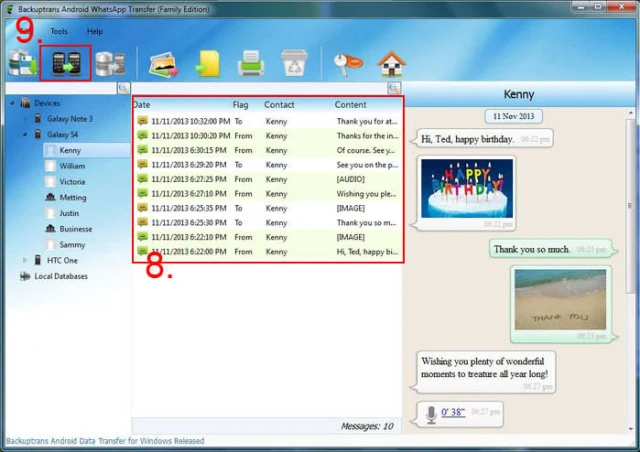Click the 'Hi, Ted, happy birthday' chat bubble
The width and height of the screenshot is (640, 452).
coord(484,139)
